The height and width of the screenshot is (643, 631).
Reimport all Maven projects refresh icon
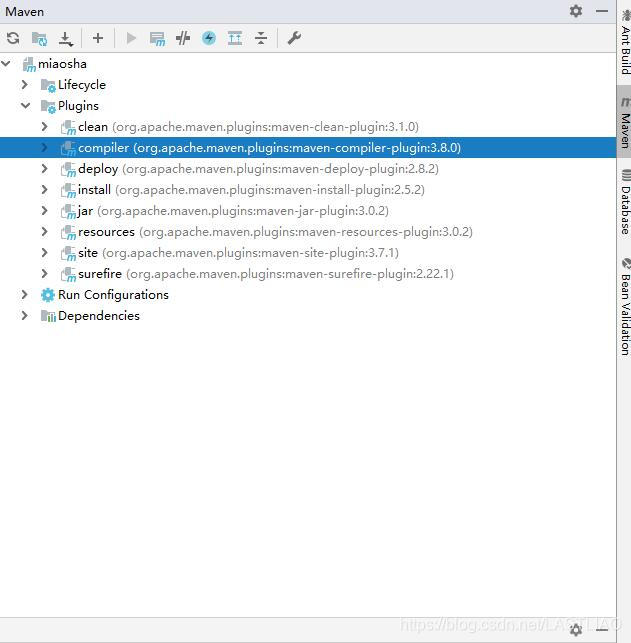(13, 38)
